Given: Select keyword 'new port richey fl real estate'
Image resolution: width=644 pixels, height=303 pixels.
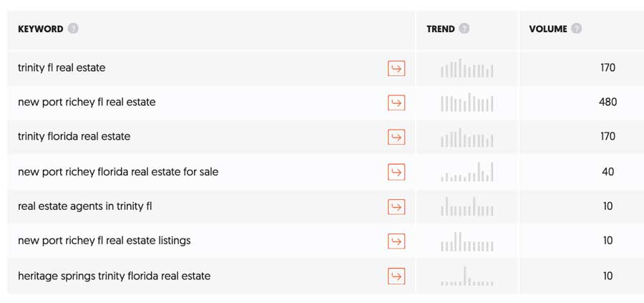Looking at the screenshot, I should [87, 102].
